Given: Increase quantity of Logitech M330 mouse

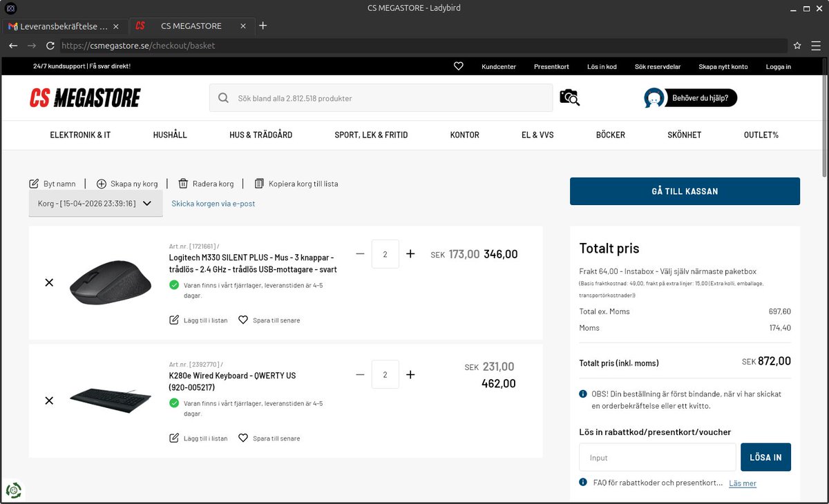Looking at the screenshot, I should (410, 254).
